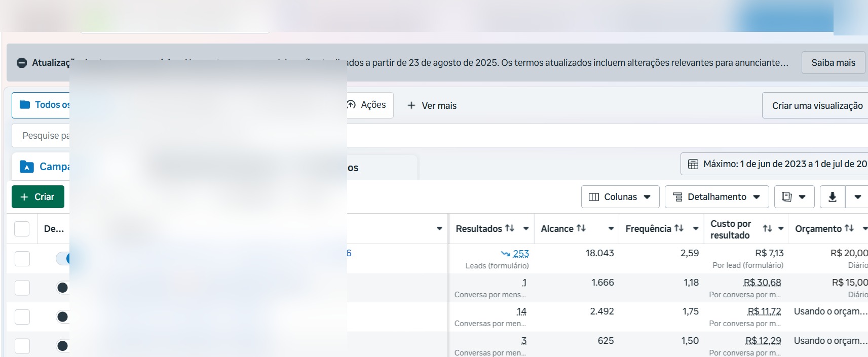Open the Alcance column options arrow
This screenshot has width=868, height=357.
click(x=611, y=229)
